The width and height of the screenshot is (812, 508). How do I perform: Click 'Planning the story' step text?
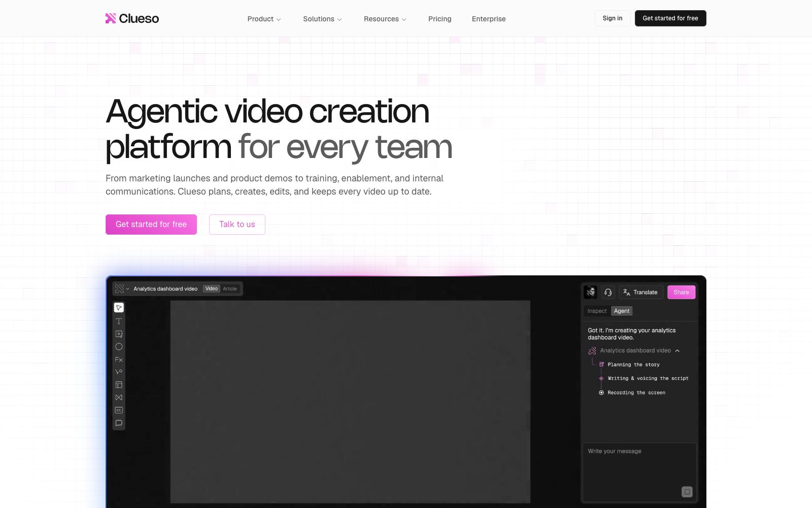[x=634, y=365]
